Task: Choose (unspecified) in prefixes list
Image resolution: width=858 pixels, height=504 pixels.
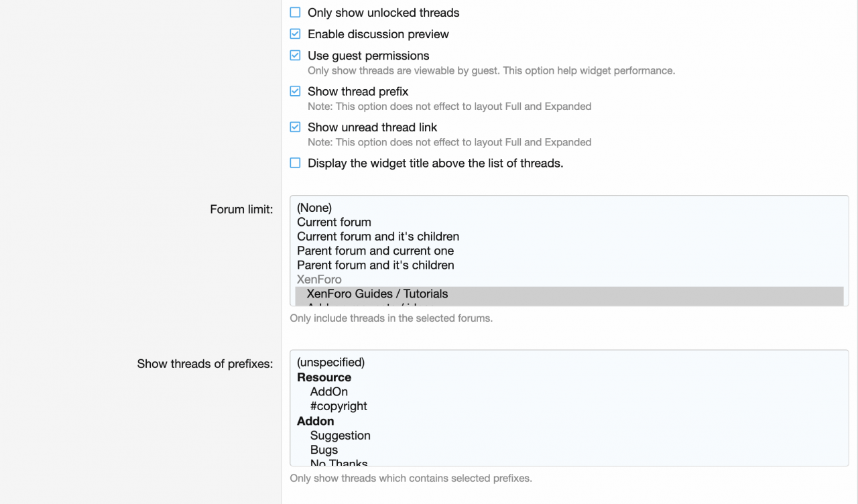Action: 331,363
